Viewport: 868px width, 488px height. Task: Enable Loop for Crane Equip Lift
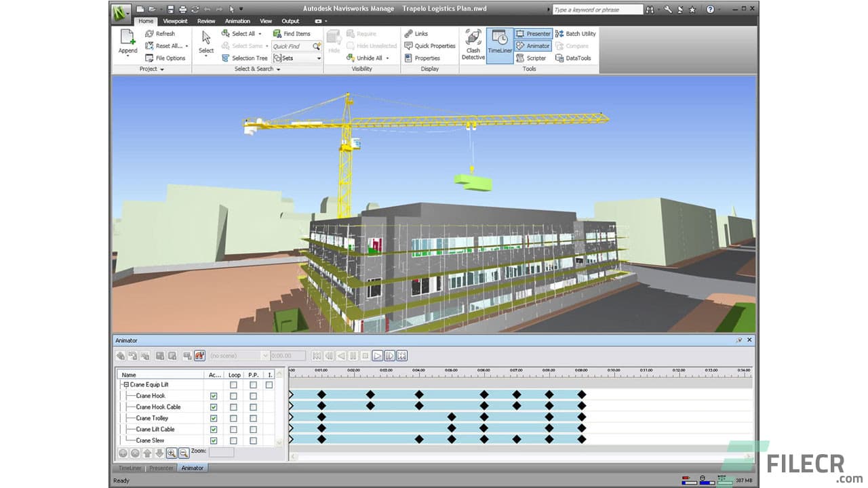(233, 384)
